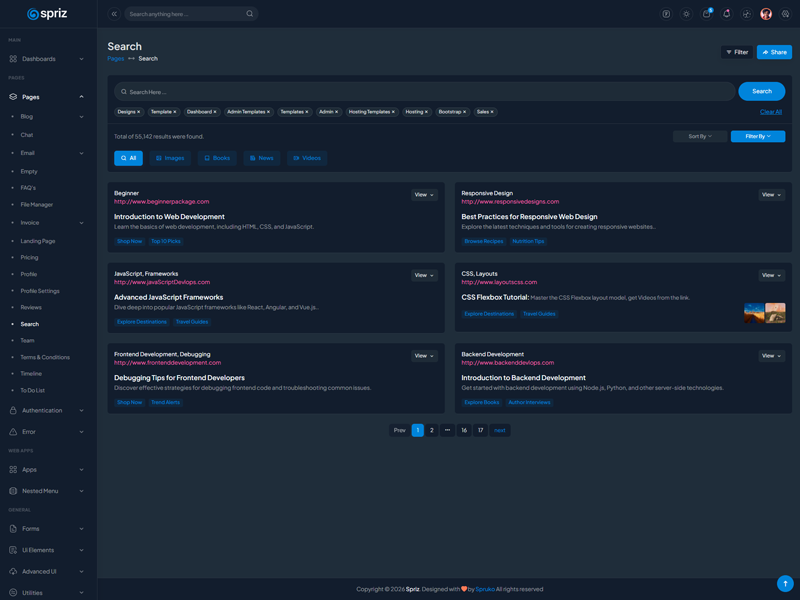Click the magnifier icon in top search bar
The image size is (800, 600).
point(250,14)
